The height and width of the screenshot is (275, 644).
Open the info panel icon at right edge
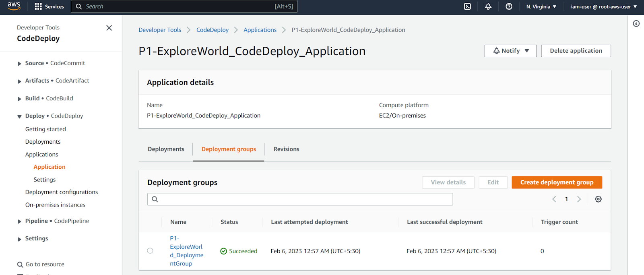(x=636, y=23)
